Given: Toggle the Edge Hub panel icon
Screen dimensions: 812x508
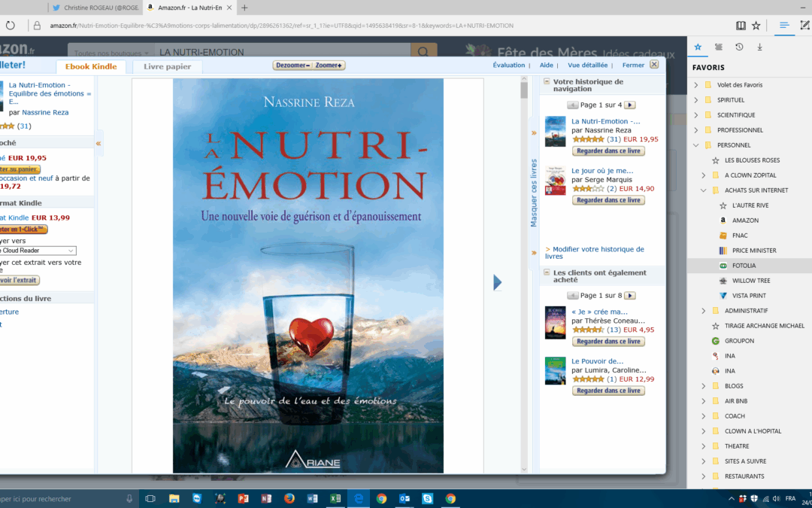Looking at the screenshot, I should click(784, 26).
